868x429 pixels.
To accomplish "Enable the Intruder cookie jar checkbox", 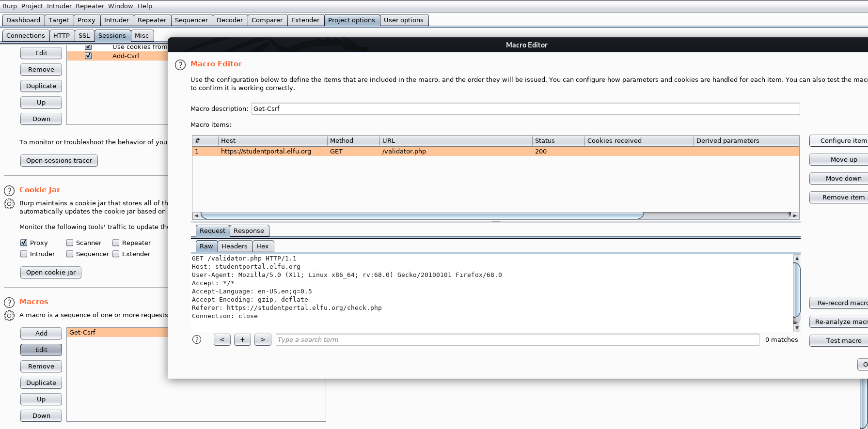I will click(x=24, y=254).
